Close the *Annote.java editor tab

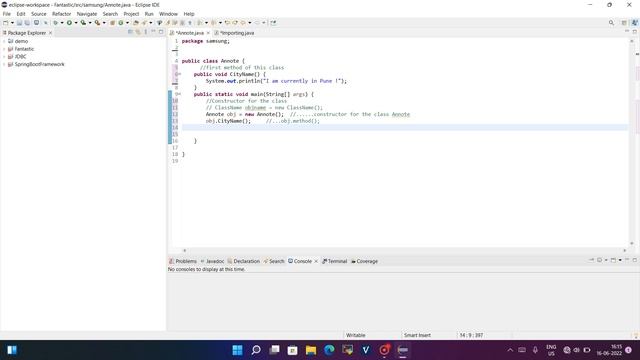tap(208, 33)
